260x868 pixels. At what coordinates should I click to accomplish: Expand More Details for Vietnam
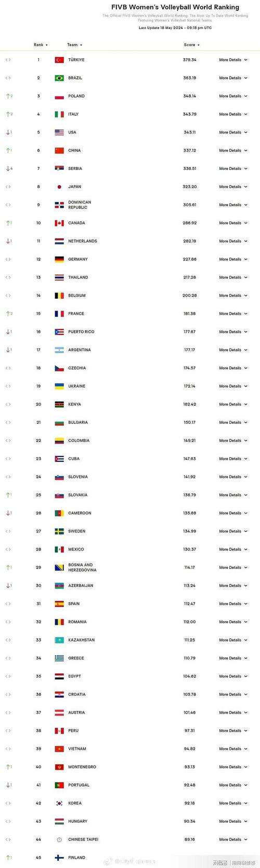(233, 749)
